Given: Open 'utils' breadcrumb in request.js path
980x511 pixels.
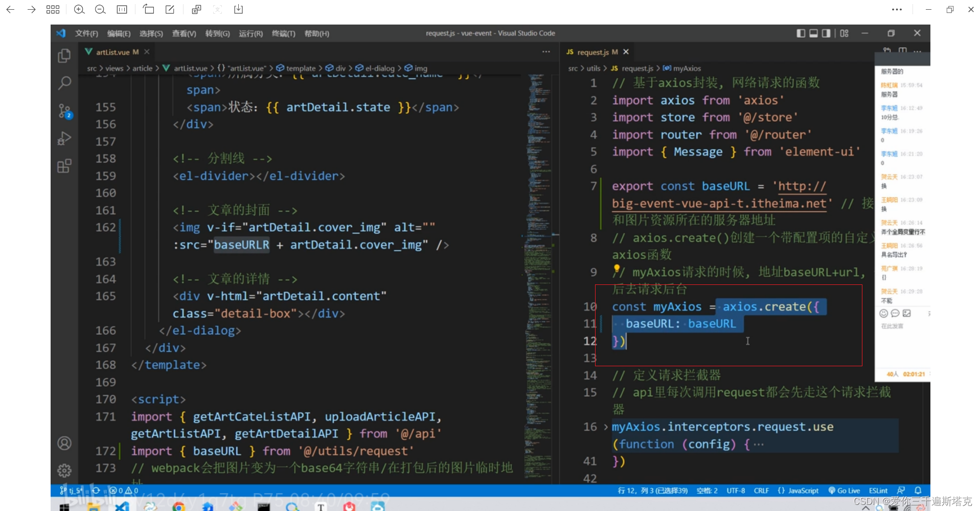Looking at the screenshot, I should click(x=594, y=68).
